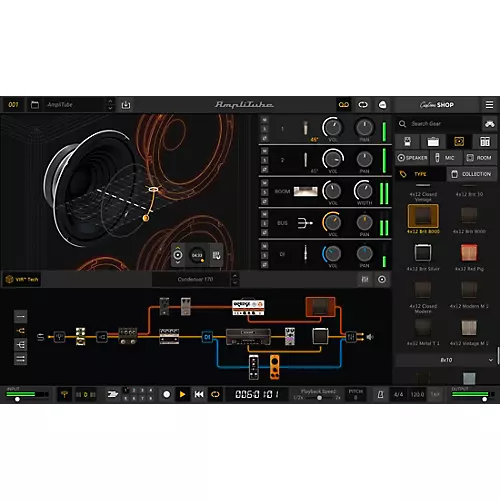
Task: Click the output speaker icon ending the chain
Action: [370, 337]
